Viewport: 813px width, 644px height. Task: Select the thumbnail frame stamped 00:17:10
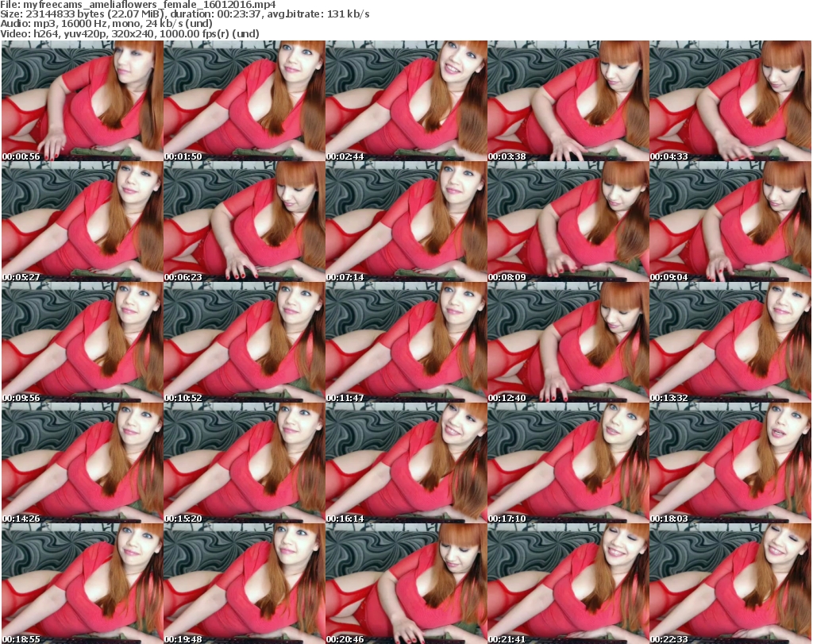[x=568, y=463]
